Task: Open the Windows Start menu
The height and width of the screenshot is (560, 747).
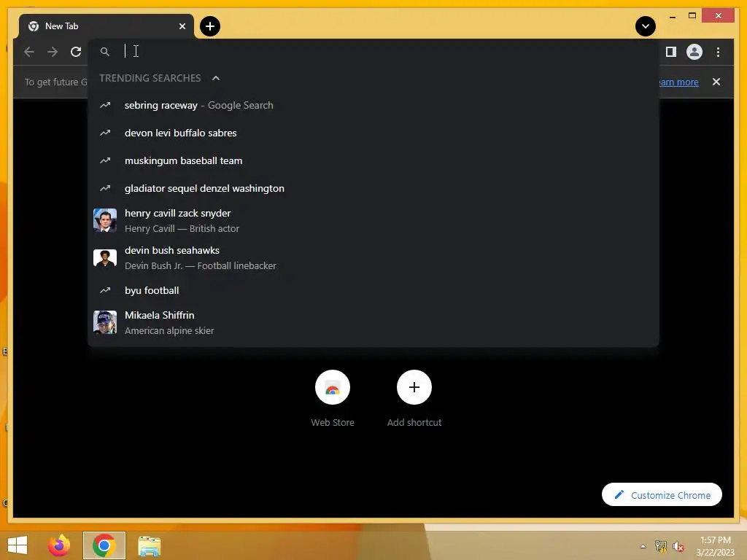Action: pos(18,545)
